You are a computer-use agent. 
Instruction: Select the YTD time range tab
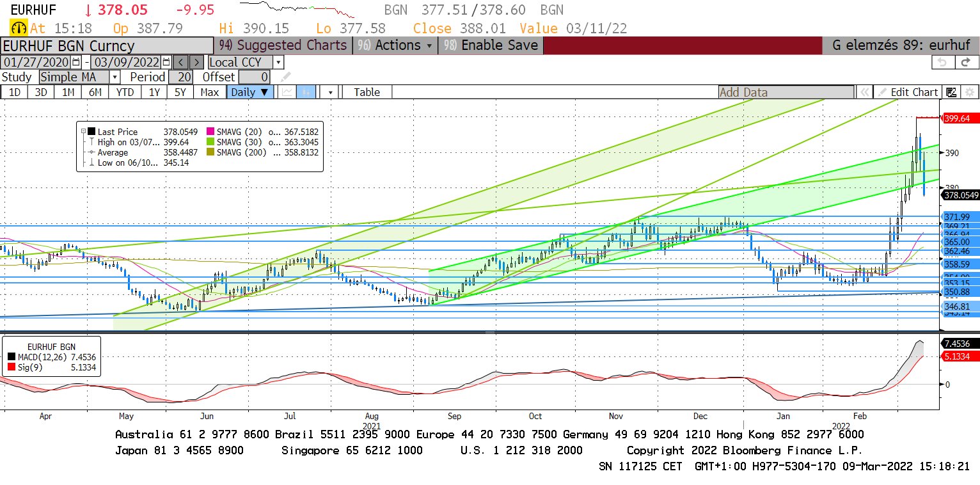[x=125, y=92]
